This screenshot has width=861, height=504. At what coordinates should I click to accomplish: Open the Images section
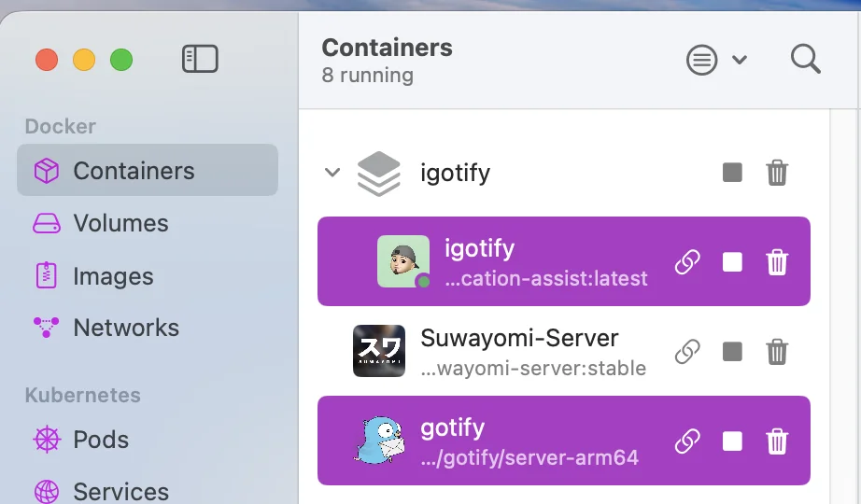click(113, 276)
